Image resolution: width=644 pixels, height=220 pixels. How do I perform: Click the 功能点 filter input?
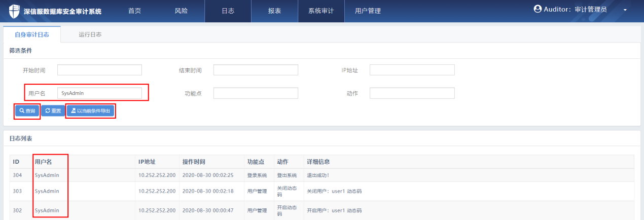[256, 93]
